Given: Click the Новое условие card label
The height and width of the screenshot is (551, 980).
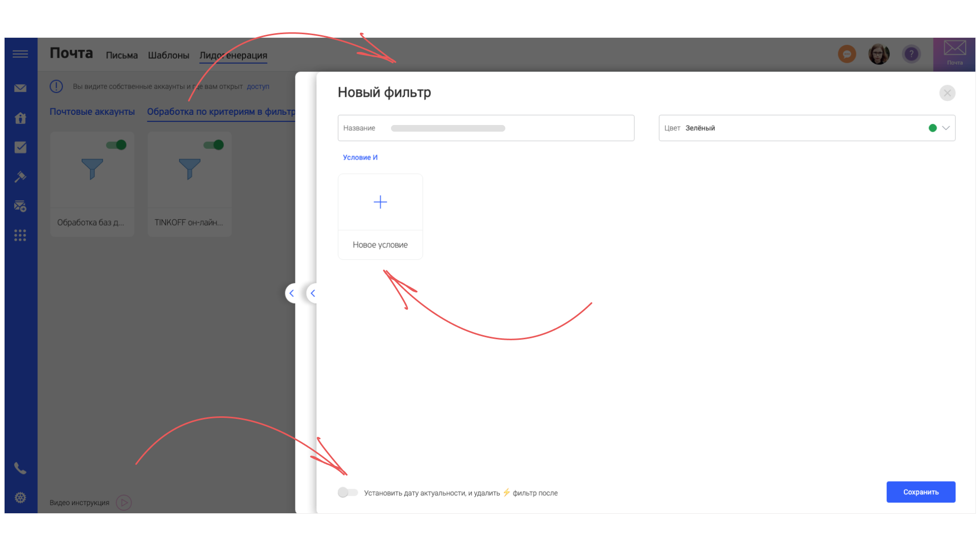Looking at the screenshot, I should (x=380, y=245).
